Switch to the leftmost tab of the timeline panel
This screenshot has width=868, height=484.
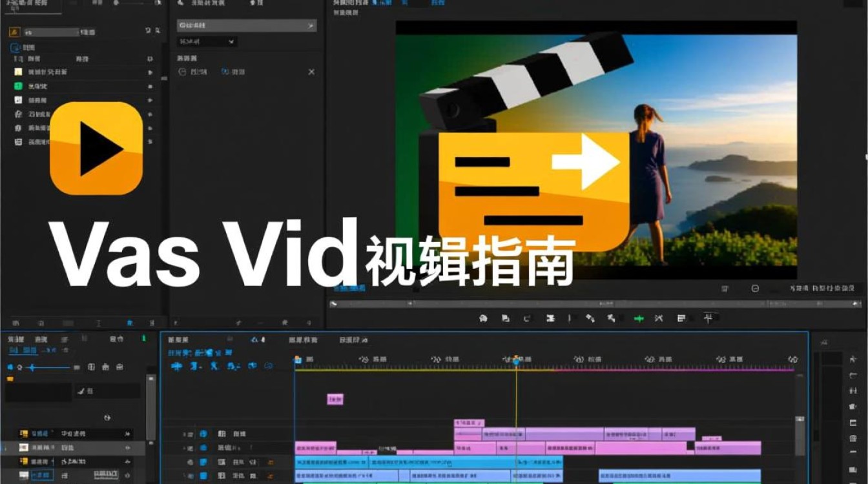pos(178,339)
